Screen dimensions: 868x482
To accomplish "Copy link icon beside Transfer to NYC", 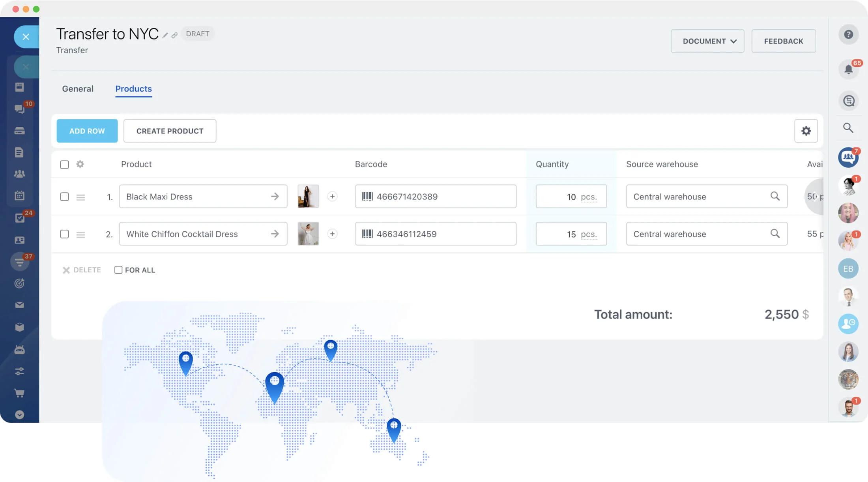I will (174, 36).
